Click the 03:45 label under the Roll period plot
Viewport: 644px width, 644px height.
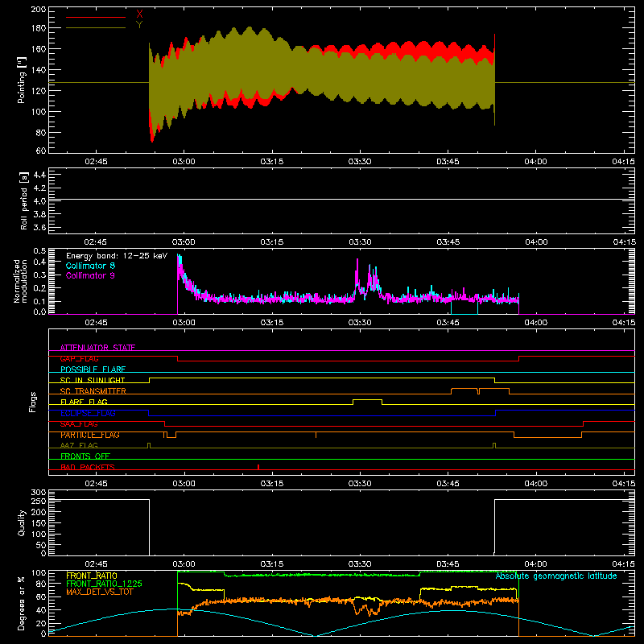click(448, 242)
